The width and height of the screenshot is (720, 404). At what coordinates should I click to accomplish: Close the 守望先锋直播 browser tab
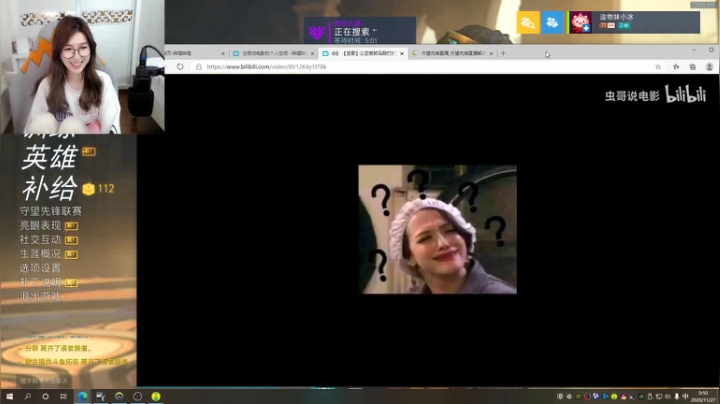(491, 53)
